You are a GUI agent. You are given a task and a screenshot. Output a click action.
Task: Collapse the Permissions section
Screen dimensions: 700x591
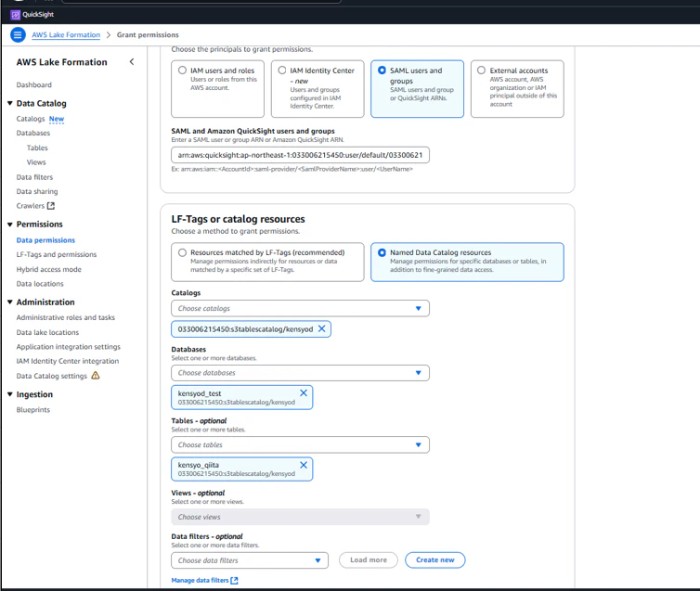click(x=10, y=225)
